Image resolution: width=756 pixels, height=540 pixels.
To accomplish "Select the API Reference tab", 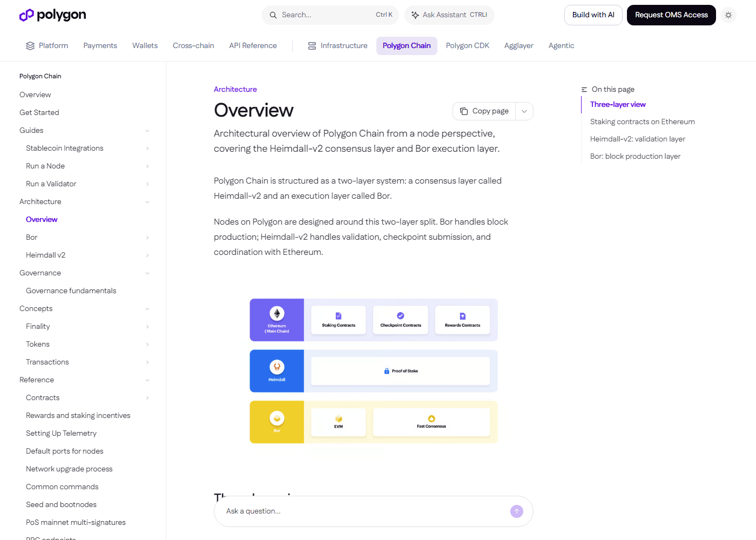I will [253, 46].
